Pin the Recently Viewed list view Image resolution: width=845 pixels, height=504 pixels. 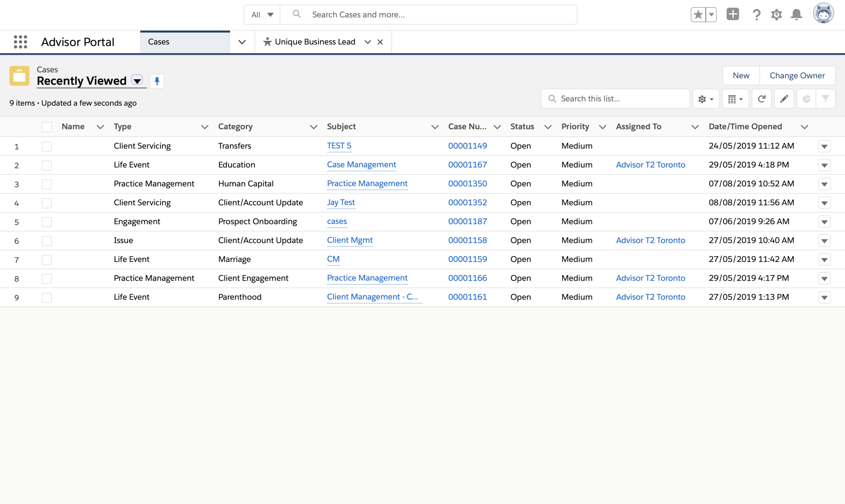tap(157, 81)
